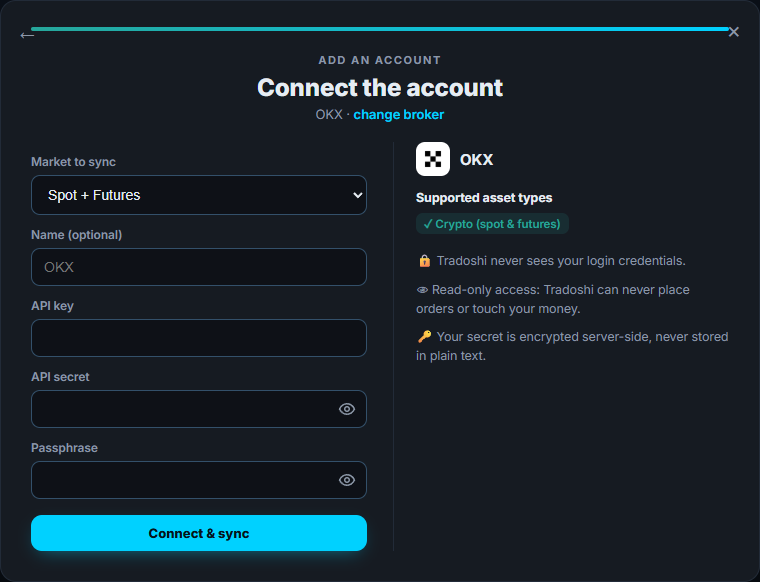Click the checkmark in the Crypto badge
This screenshot has width=760, height=582.
428,224
